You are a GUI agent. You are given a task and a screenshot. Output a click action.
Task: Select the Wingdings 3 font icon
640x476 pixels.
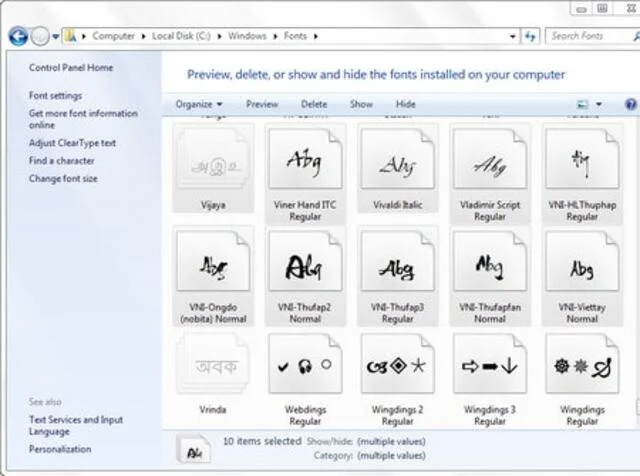pos(490,364)
